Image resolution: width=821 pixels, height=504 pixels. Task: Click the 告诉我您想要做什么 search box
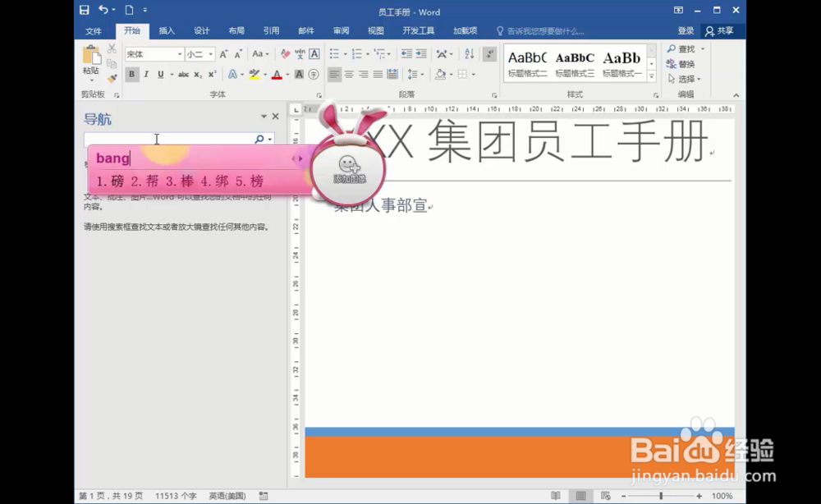click(540, 31)
